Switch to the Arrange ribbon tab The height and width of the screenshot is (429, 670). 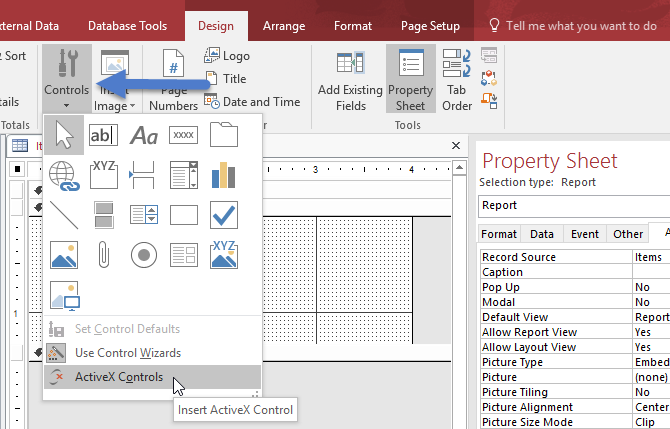(x=283, y=26)
